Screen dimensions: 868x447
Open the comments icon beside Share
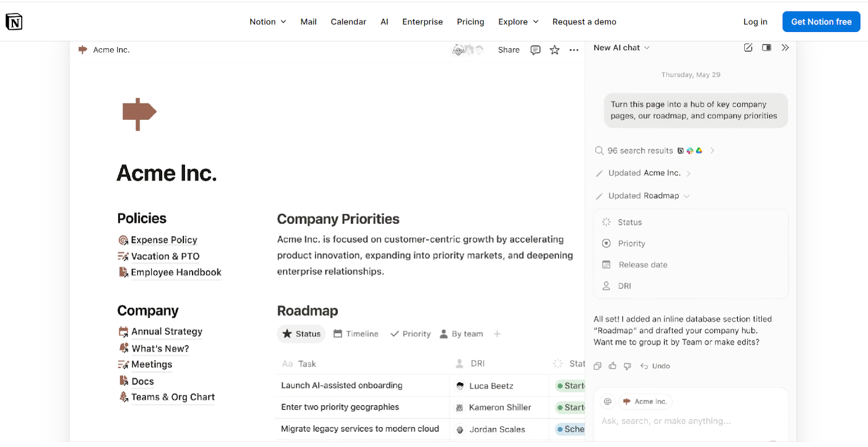(x=535, y=50)
